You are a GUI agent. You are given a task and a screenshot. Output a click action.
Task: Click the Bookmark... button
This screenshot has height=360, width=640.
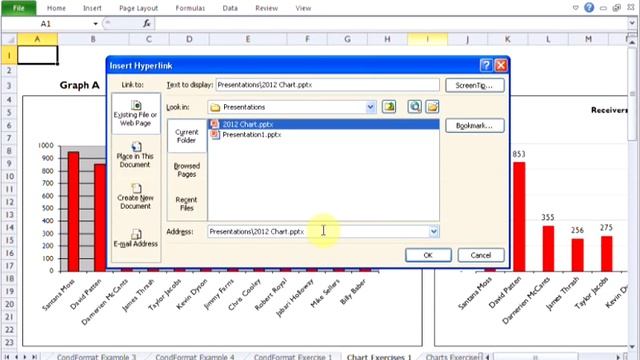tap(474, 126)
